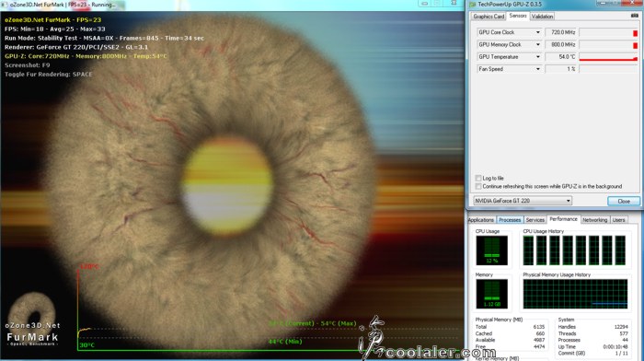Open the NVIDIA GeForce GT 220 selector
Image resolution: width=644 pixels, height=361 pixels.
tap(523, 201)
